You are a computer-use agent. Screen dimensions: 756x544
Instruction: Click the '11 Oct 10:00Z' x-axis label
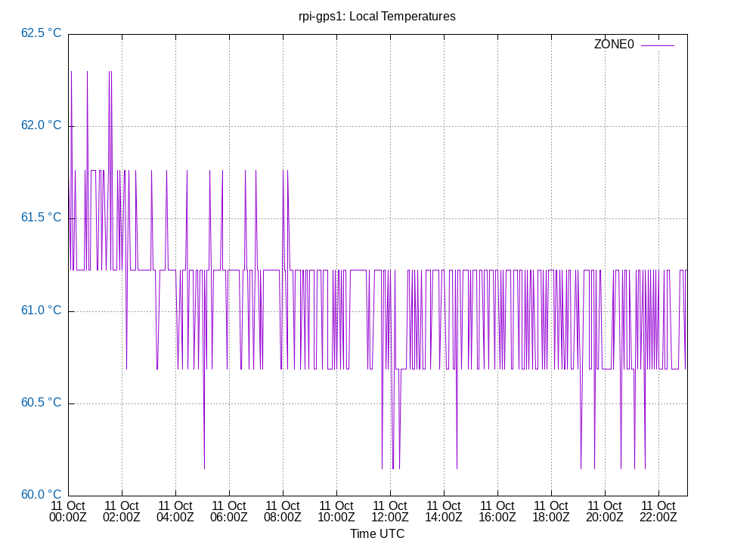(336, 512)
